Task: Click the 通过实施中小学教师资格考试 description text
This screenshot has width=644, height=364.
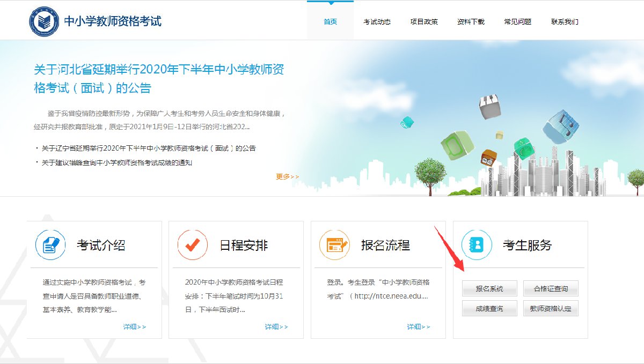Action: (95, 296)
